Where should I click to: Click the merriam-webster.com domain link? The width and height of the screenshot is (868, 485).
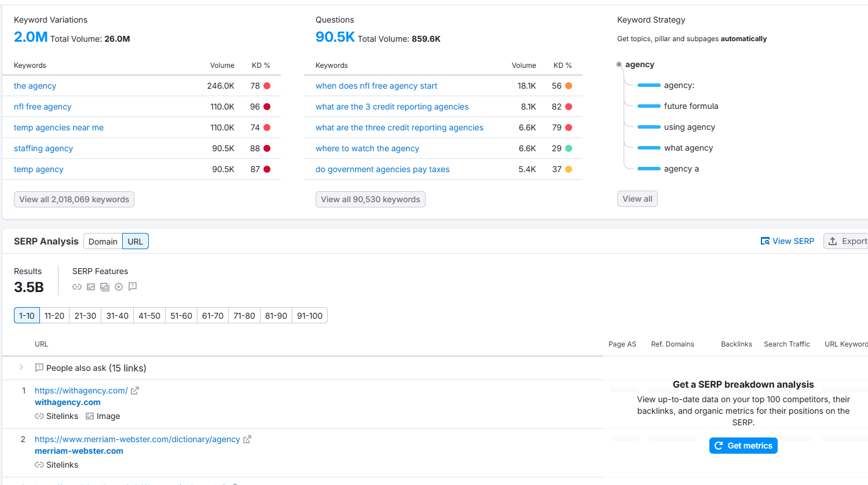(x=79, y=451)
